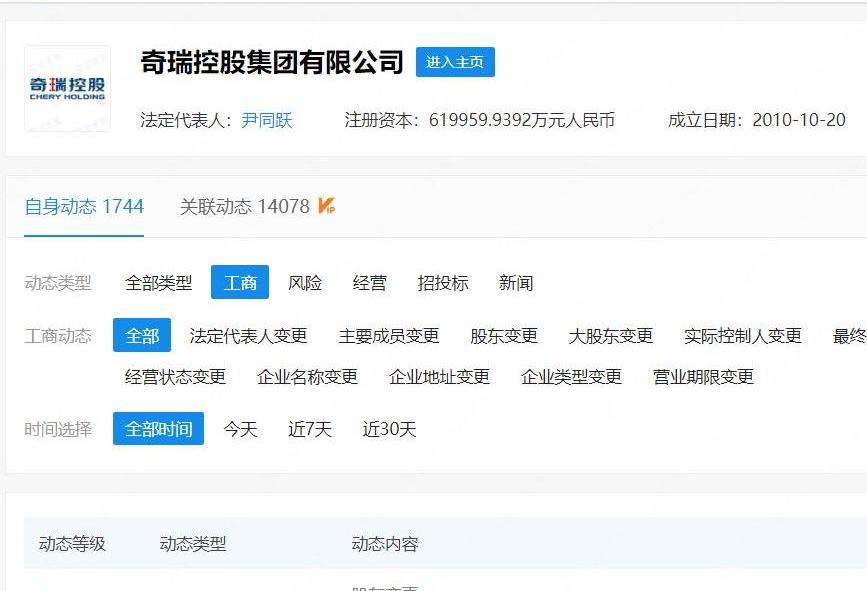The image size is (867, 591).
Task: Click the Chery Holding company logo
Action: (x=67, y=88)
